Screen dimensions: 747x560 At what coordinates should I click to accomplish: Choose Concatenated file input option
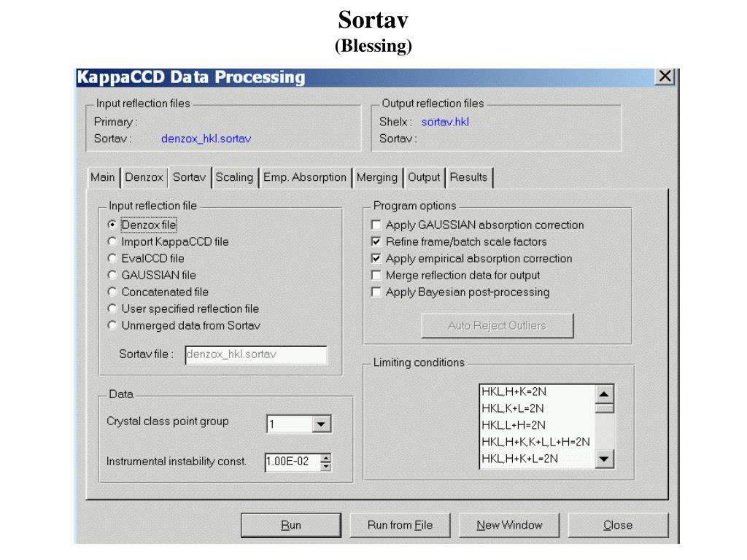(x=112, y=292)
